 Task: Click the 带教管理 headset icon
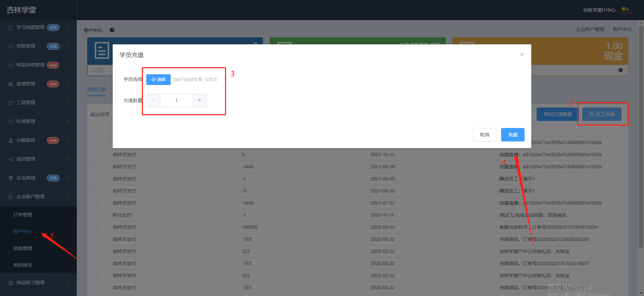[11, 46]
